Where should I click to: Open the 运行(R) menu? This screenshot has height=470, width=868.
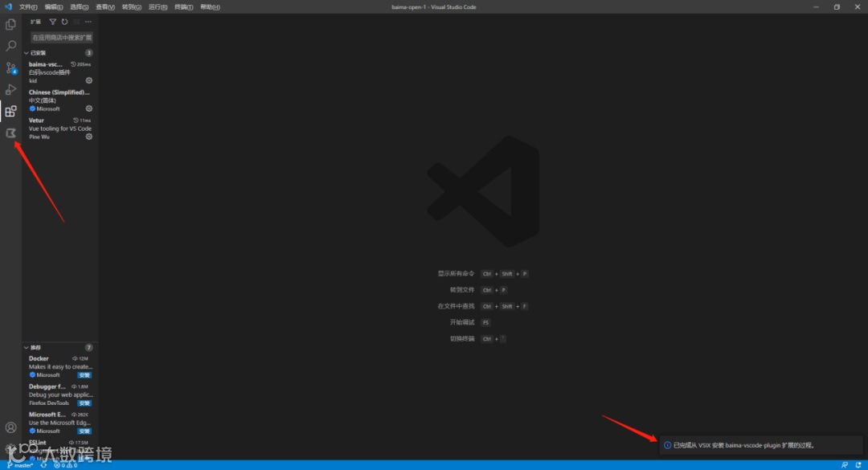[x=158, y=6]
